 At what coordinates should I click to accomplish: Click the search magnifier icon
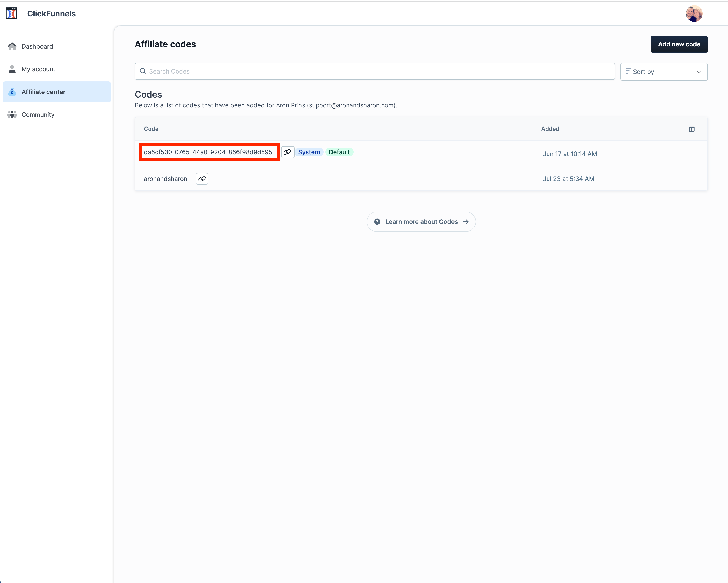(x=143, y=71)
